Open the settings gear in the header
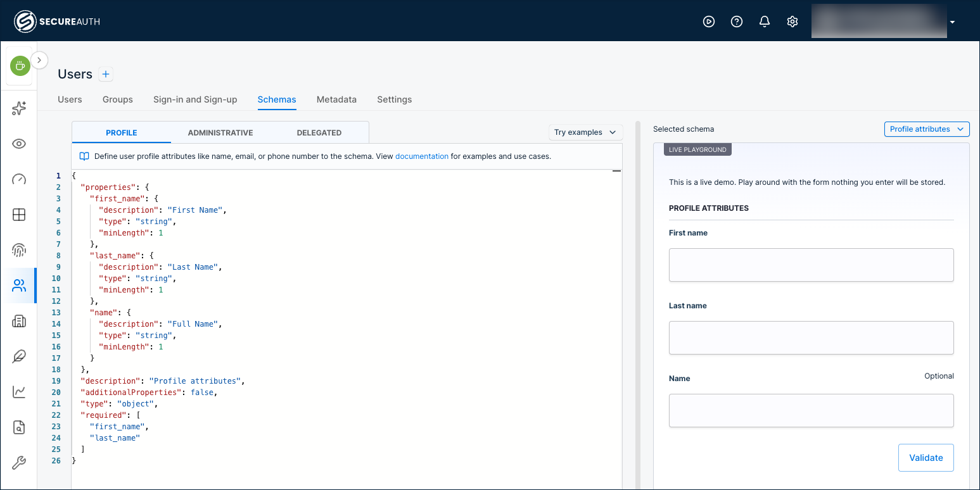980x490 pixels. click(792, 22)
